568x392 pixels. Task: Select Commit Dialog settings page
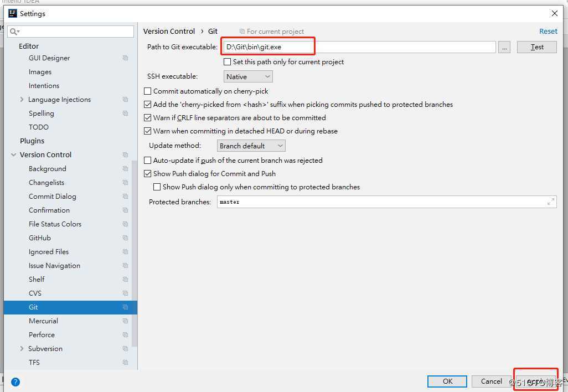tap(53, 196)
